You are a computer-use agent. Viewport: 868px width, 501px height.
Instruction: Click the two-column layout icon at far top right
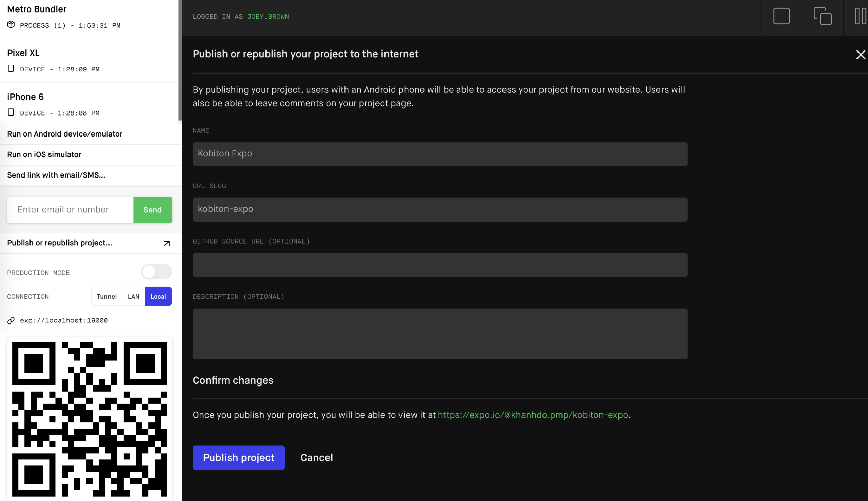click(x=860, y=16)
